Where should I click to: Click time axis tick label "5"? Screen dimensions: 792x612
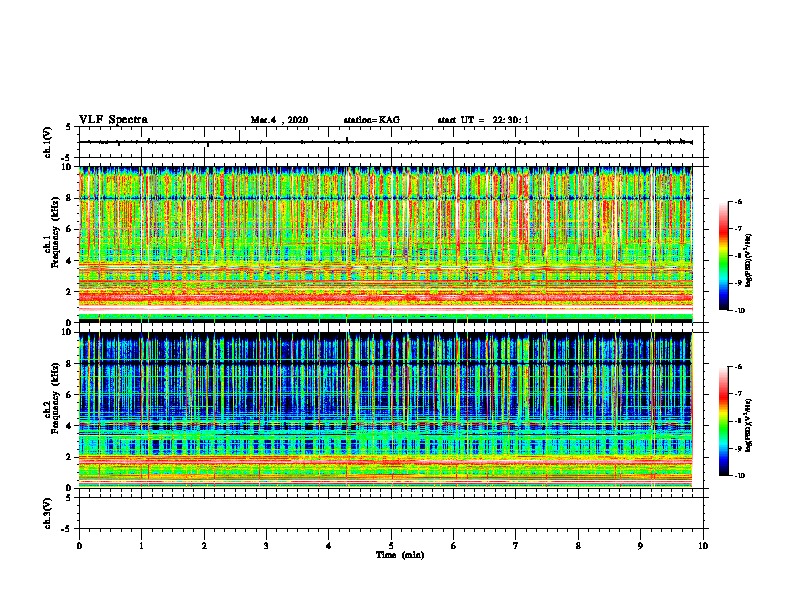coord(391,545)
